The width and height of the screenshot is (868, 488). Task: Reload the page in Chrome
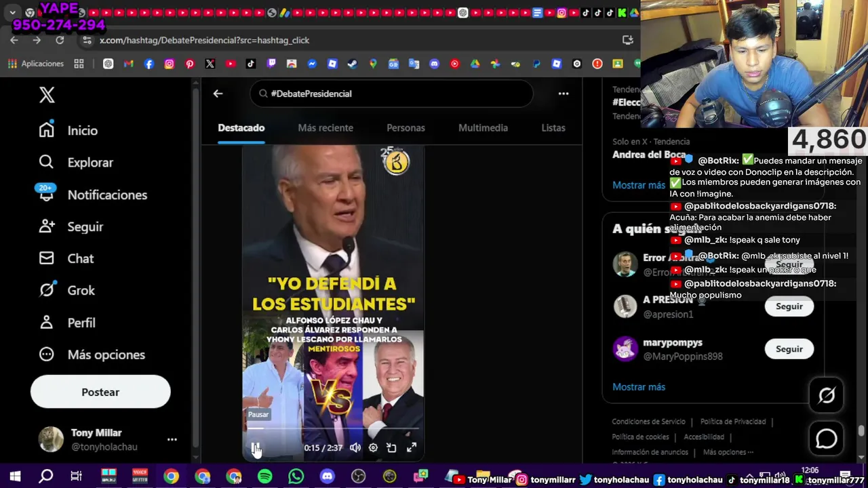[x=60, y=40]
